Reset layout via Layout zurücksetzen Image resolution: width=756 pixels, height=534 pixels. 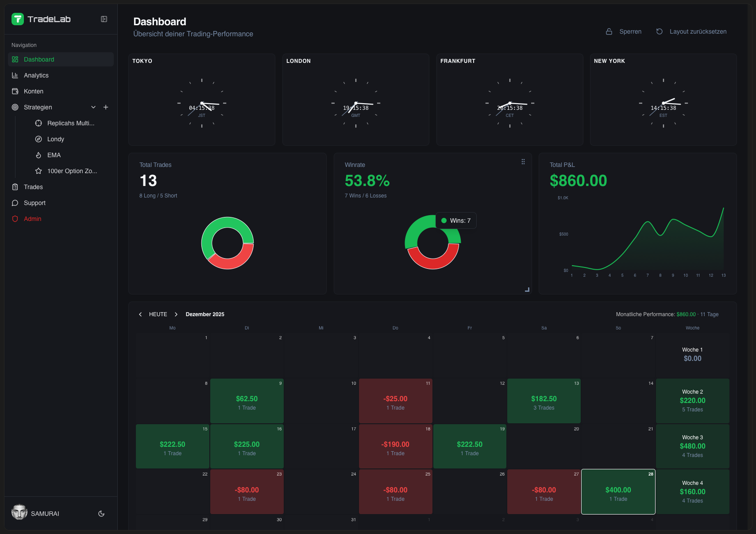click(691, 31)
